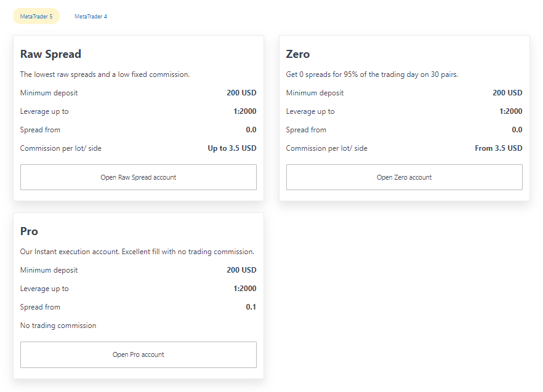Click the Zero card's Minimum deposit label
The width and height of the screenshot is (543, 392).
[x=315, y=93]
